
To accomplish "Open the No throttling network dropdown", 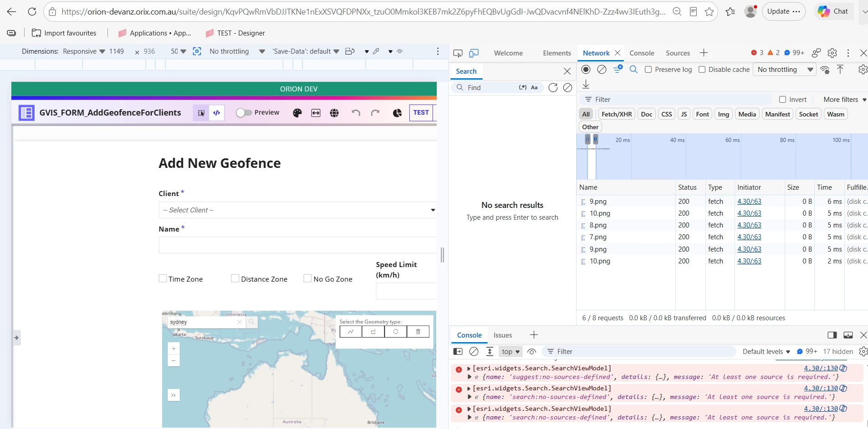I will [785, 70].
